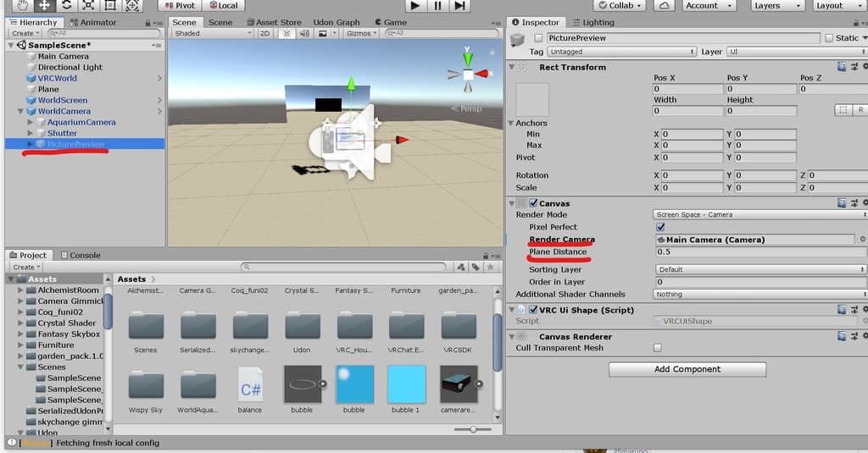The height and width of the screenshot is (453, 868).
Task: Switch to the Game tab
Action: pyautogui.click(x=391, y=23)
